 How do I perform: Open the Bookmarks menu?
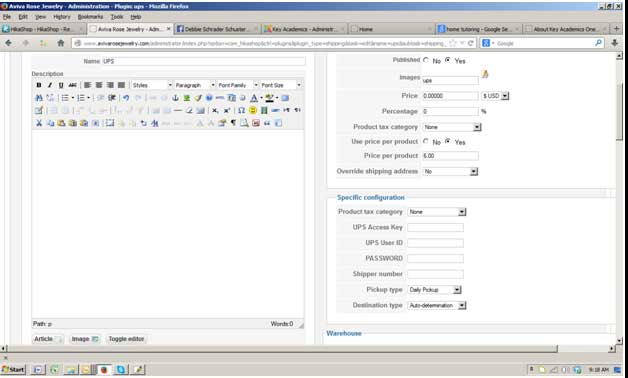(x=90, y=17)
